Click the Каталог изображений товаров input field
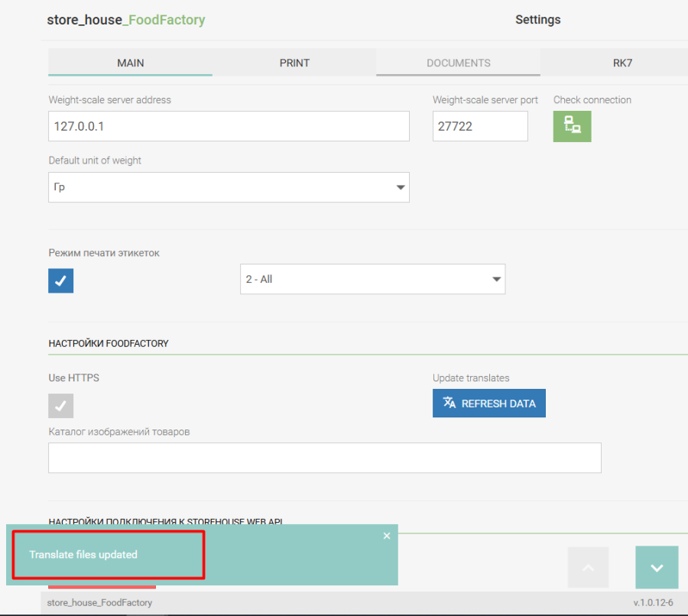The width and height of the screenshot is (688, 616). pos(324,458)
